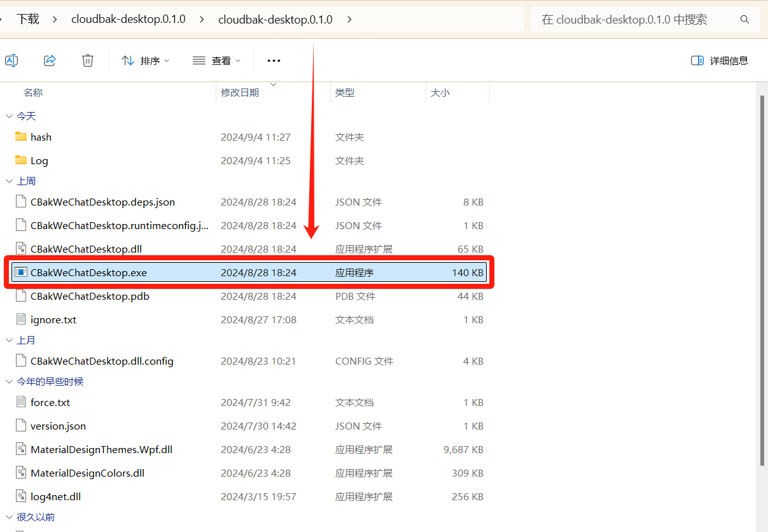
Task: Sort by the 修改日期 column header
Action: [240, 93]
